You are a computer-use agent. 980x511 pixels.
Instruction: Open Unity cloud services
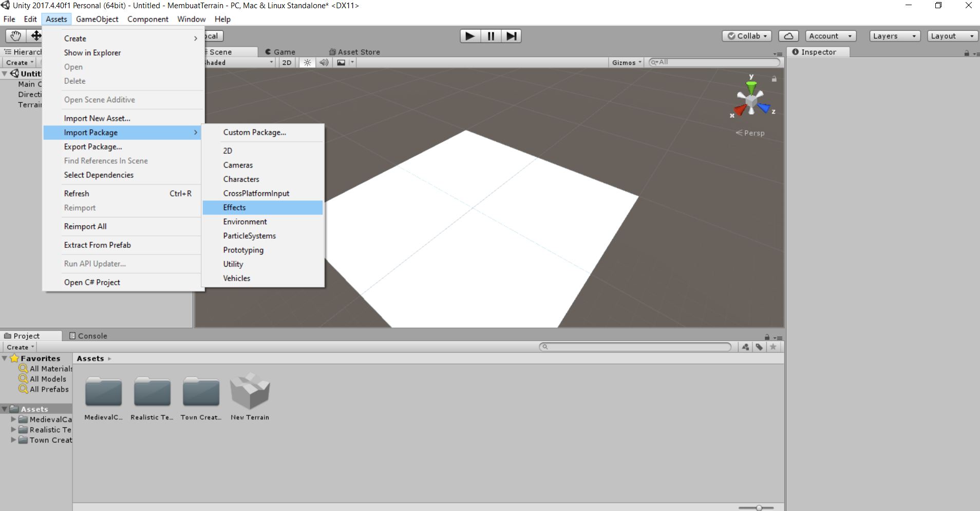[x=788, y=35]
